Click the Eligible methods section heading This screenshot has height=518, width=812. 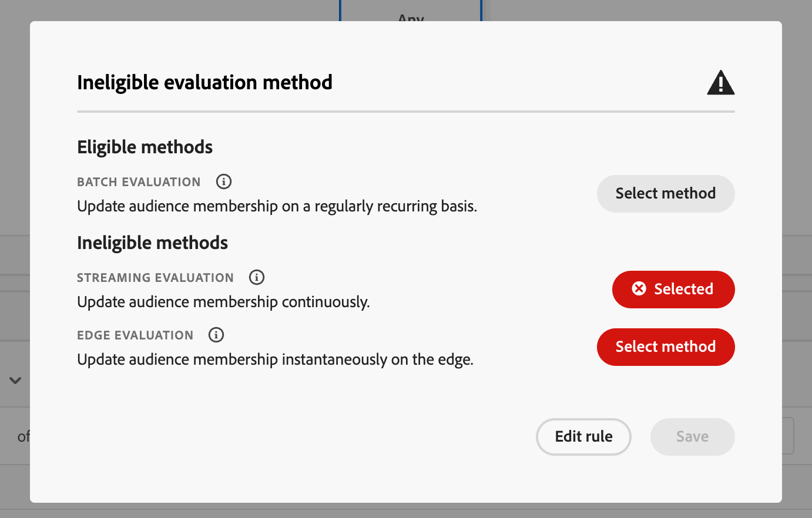pos(145,147)
